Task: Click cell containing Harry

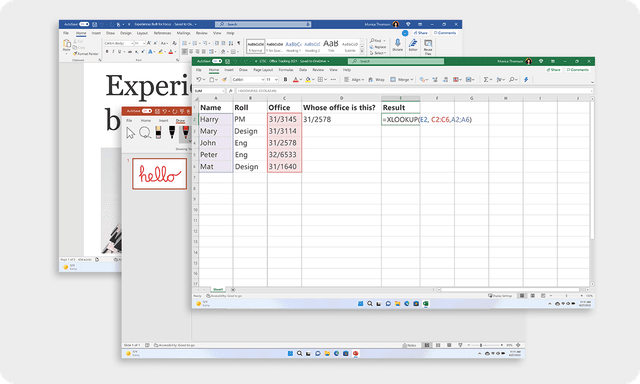Action: (216, 120)
